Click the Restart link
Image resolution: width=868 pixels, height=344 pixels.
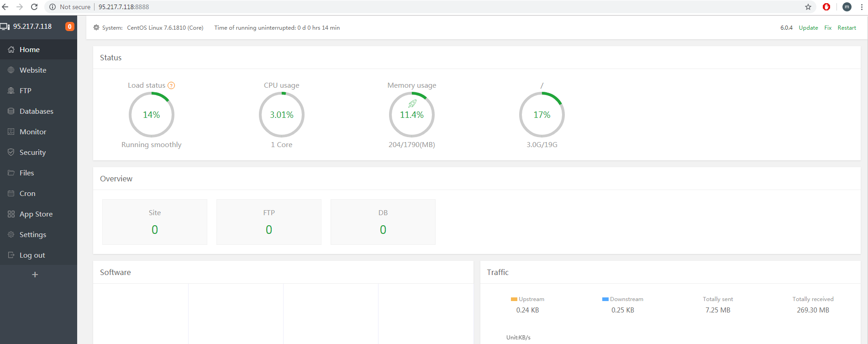pos(847,28)
